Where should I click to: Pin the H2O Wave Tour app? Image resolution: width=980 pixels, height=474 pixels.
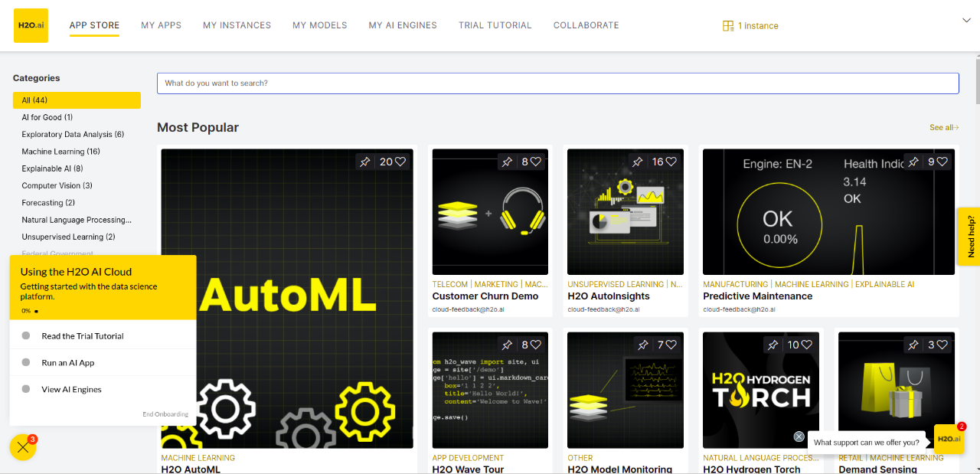pyautogui.click(x=507, y=345)
